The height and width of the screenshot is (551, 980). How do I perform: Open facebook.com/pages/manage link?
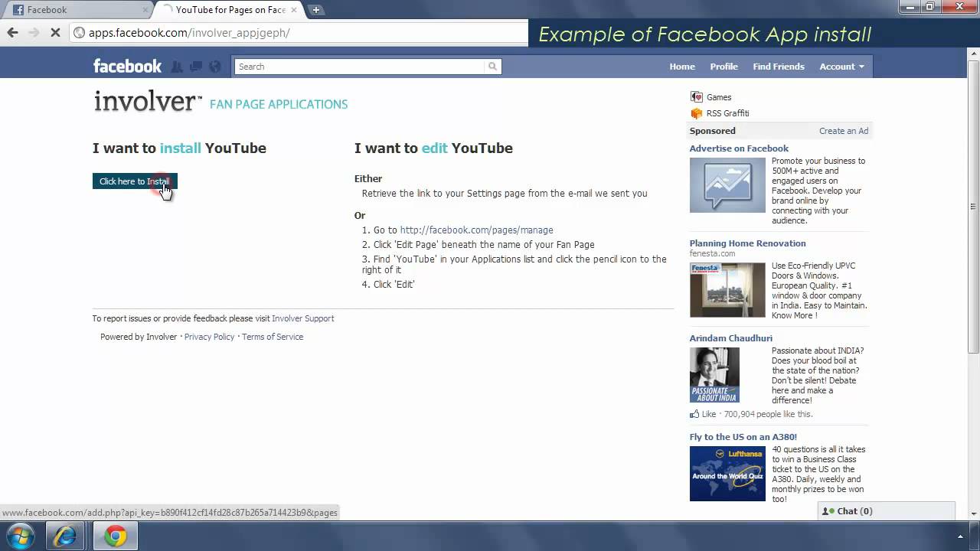coord(476,230)
